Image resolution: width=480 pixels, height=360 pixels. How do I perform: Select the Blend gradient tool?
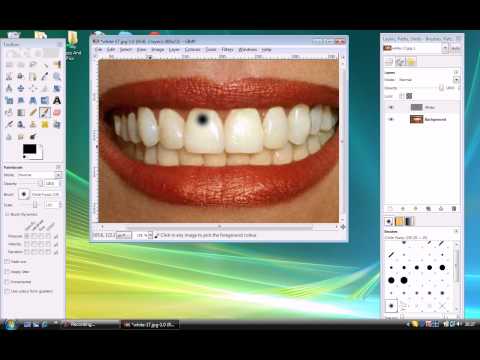pos(21,113)
